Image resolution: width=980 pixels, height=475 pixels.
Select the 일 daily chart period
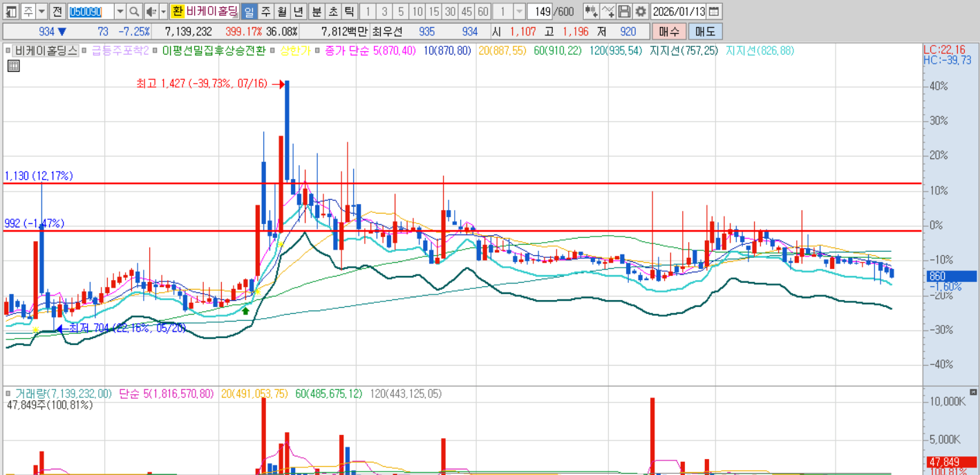[249, 11]
